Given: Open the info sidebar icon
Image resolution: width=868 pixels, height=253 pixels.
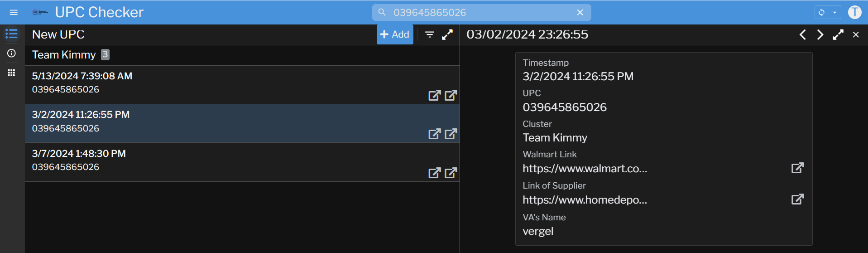Looking at the screenshot, I should tap(11, 54).
